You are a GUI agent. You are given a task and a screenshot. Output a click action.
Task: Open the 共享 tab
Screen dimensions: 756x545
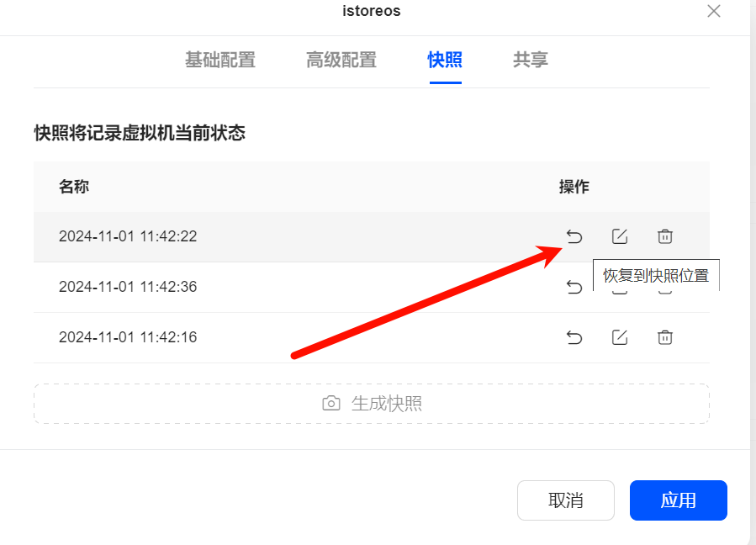[531, 60]
